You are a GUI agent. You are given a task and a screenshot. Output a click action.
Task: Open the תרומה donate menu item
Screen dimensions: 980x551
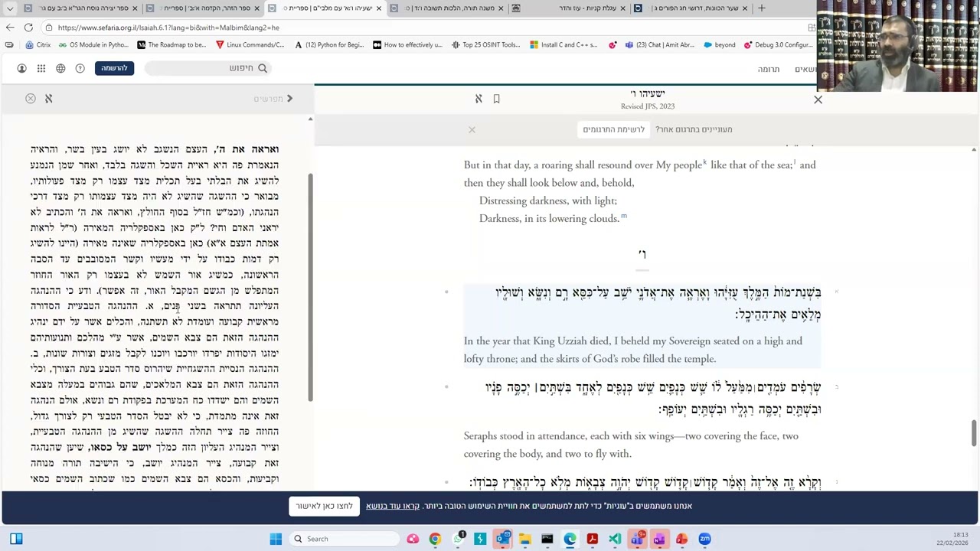pos(768,69)
